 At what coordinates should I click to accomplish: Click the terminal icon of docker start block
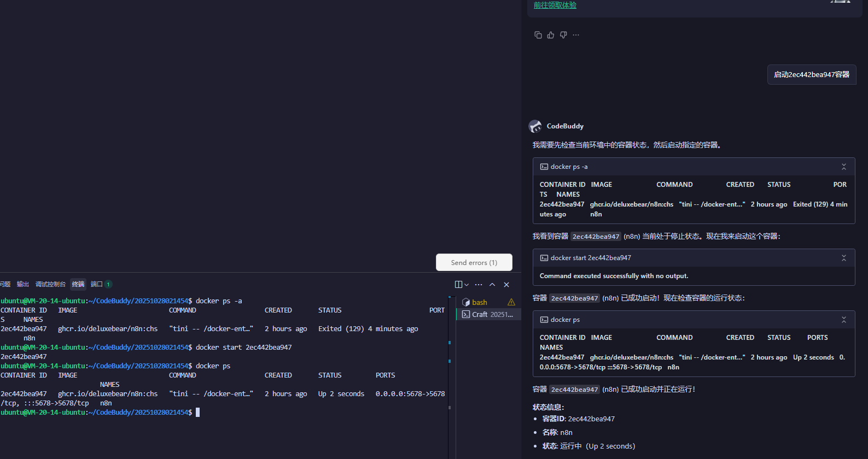(544, 258)
